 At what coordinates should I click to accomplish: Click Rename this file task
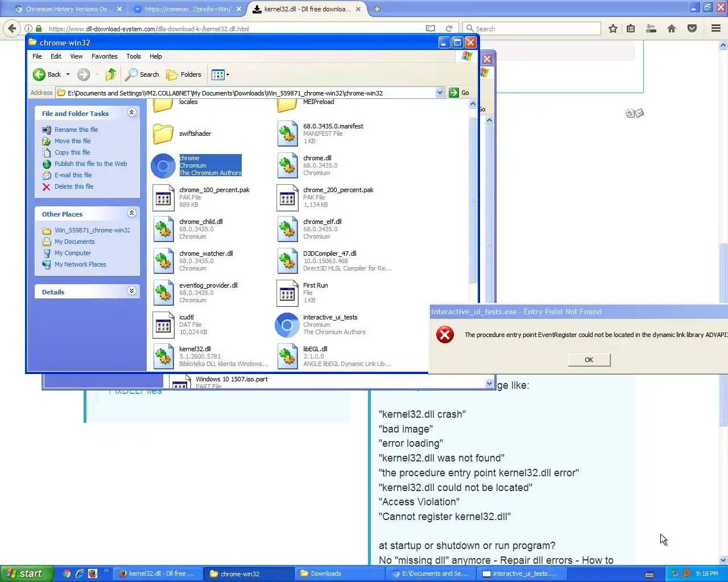[76, 130]
